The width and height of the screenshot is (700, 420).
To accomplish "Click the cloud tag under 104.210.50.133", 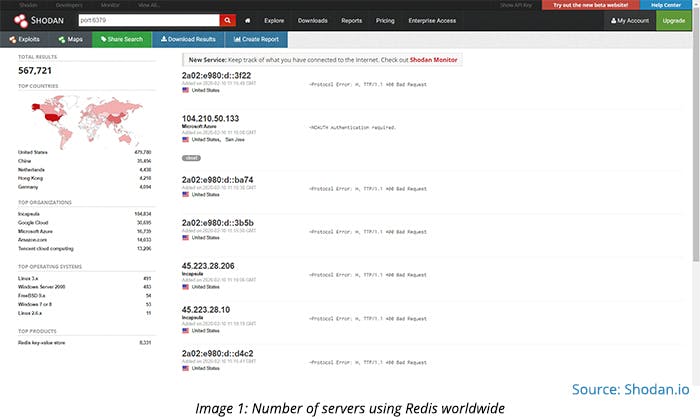I will [x=191, y=158].
